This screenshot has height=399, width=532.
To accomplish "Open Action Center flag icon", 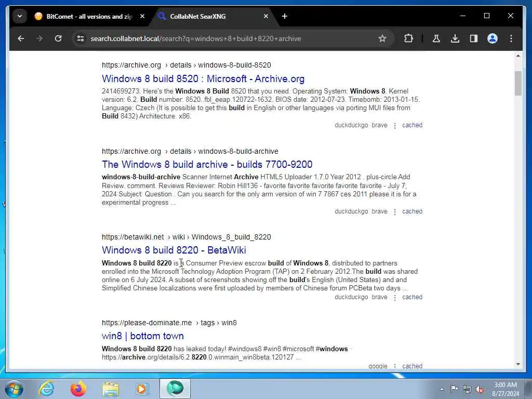I will click(x=454, y=389).
